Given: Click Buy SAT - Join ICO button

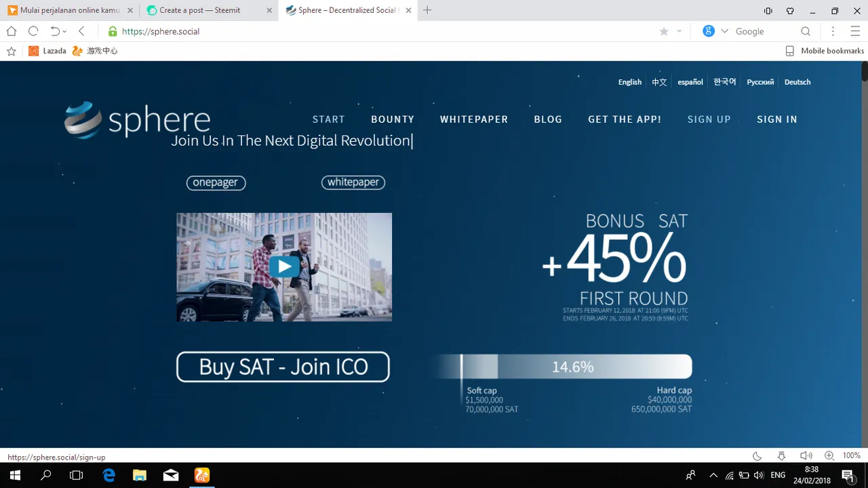Looking at the screenshot, I should click(x=283, y=367).
